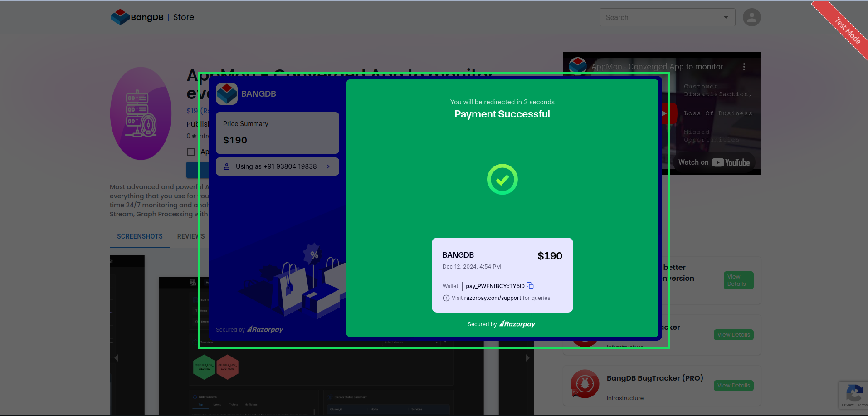Click the pay_PWFNtBCYcTY5I0 payment ID text

[495, 286]
